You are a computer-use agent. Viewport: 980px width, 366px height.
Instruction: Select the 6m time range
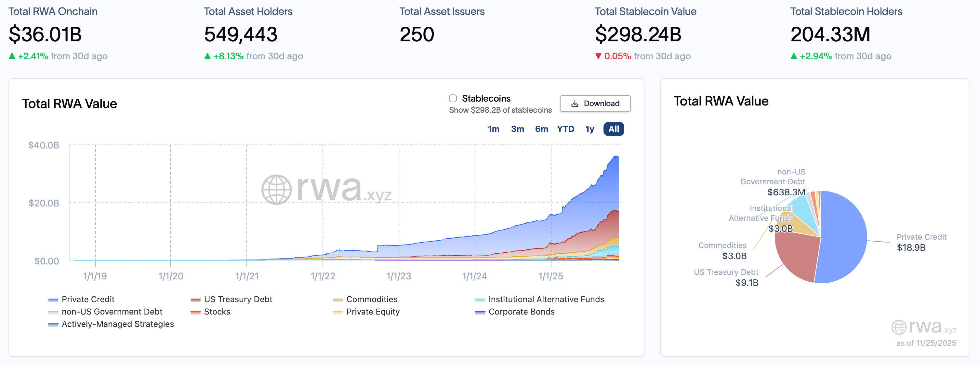point(541,129)
